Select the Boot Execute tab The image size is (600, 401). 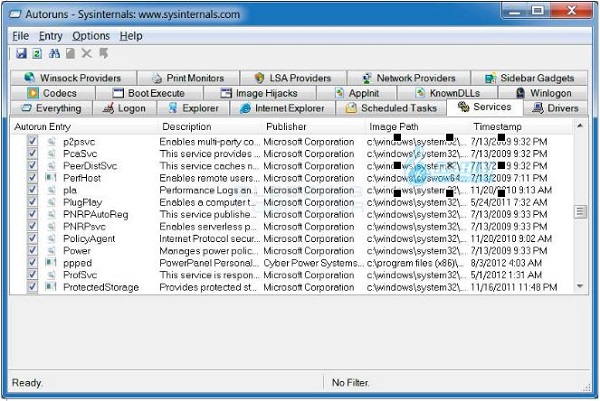[x=149, y=93]
